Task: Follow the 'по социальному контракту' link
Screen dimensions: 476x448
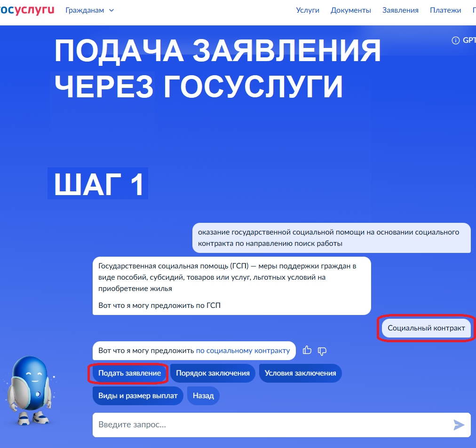Action: (x=243, y=351)
